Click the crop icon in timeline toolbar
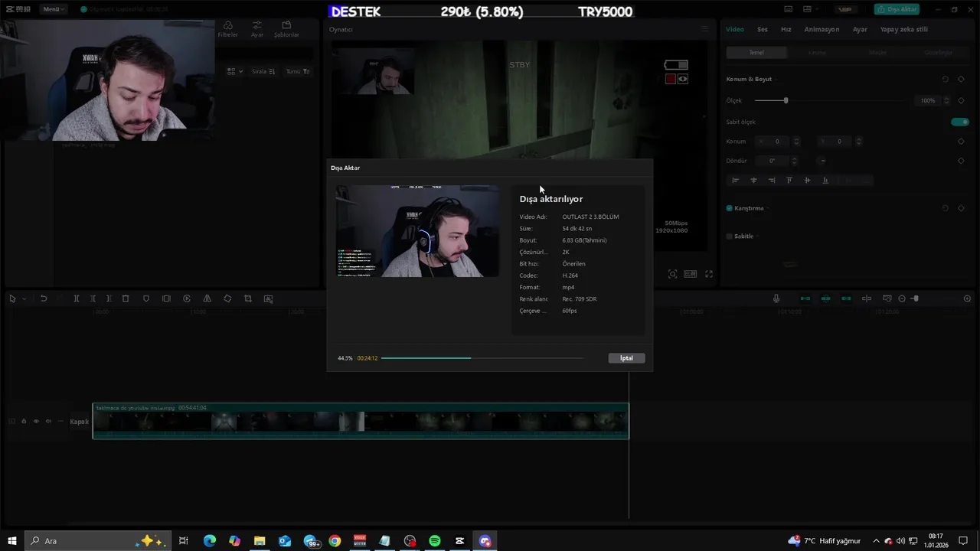The height and width of the screenshot is (551, 980). [248, 298]
